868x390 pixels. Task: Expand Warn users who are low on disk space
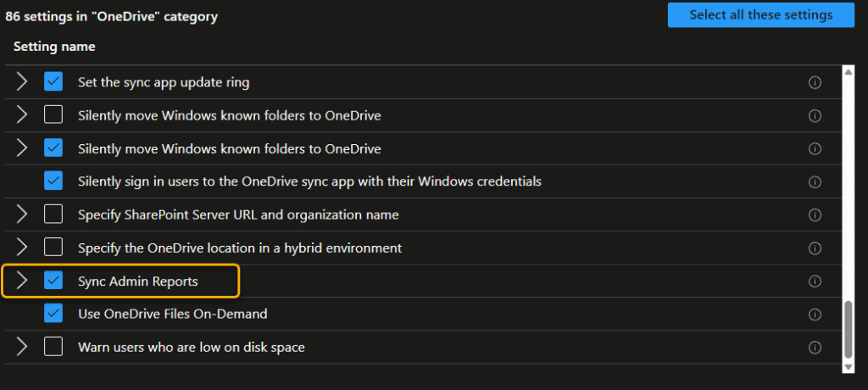tap(21, 348)
